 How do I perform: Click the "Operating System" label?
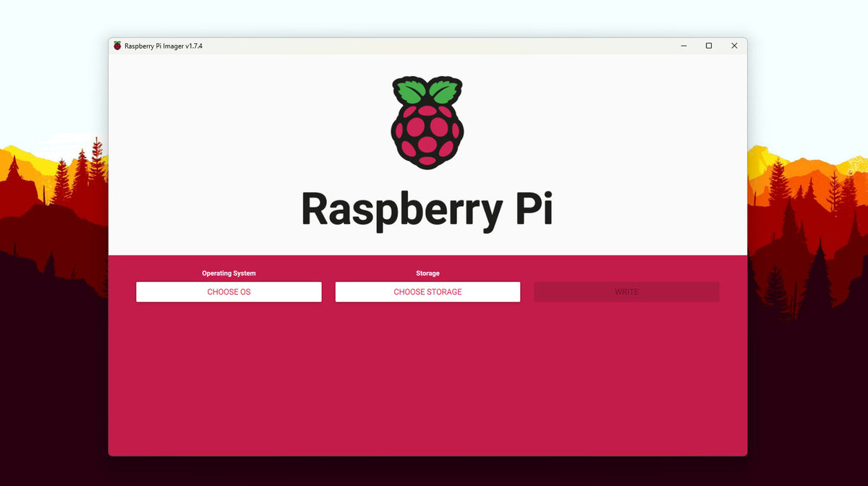tap(229, 273)
